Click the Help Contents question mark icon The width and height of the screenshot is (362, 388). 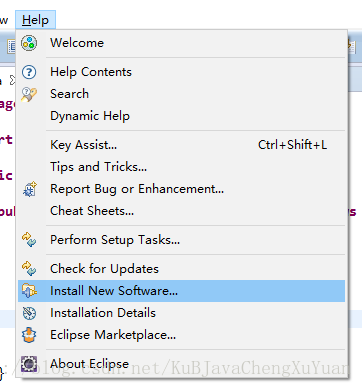point(29,72)
